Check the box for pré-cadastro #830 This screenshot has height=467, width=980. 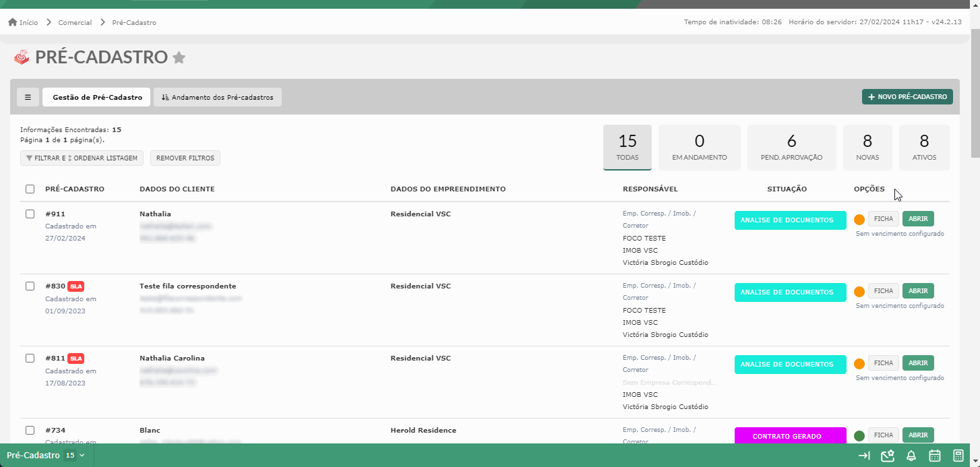[x=30, y=286]
